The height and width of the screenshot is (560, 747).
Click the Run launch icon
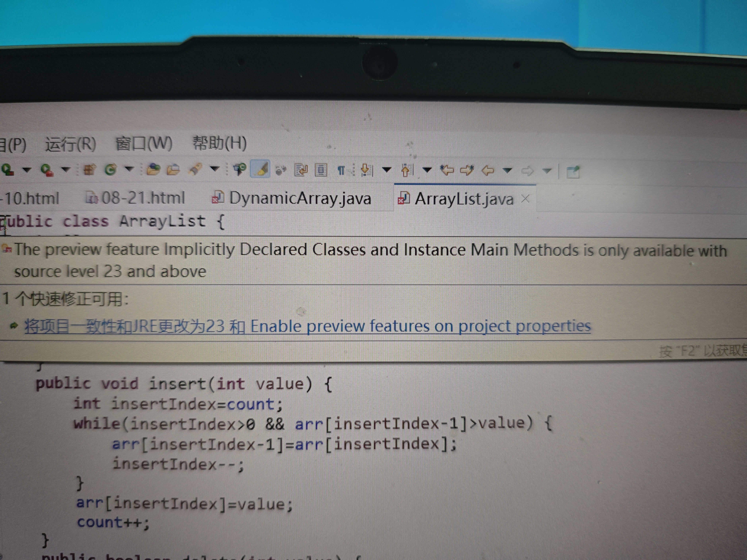[x=7, y=170]
